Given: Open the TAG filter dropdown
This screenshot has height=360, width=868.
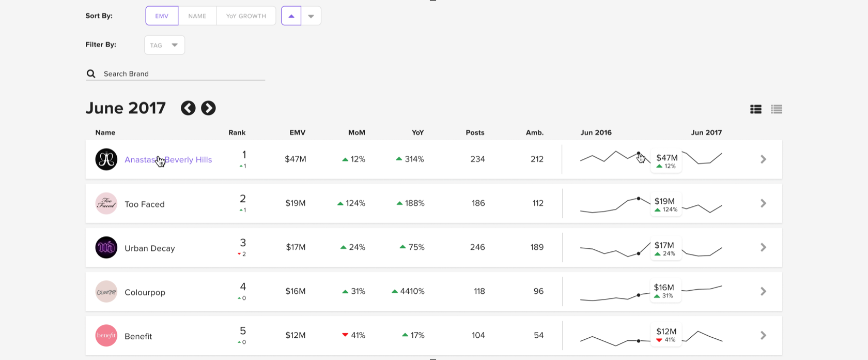Looking at the screenshot, I should click(x=164, y=45).
